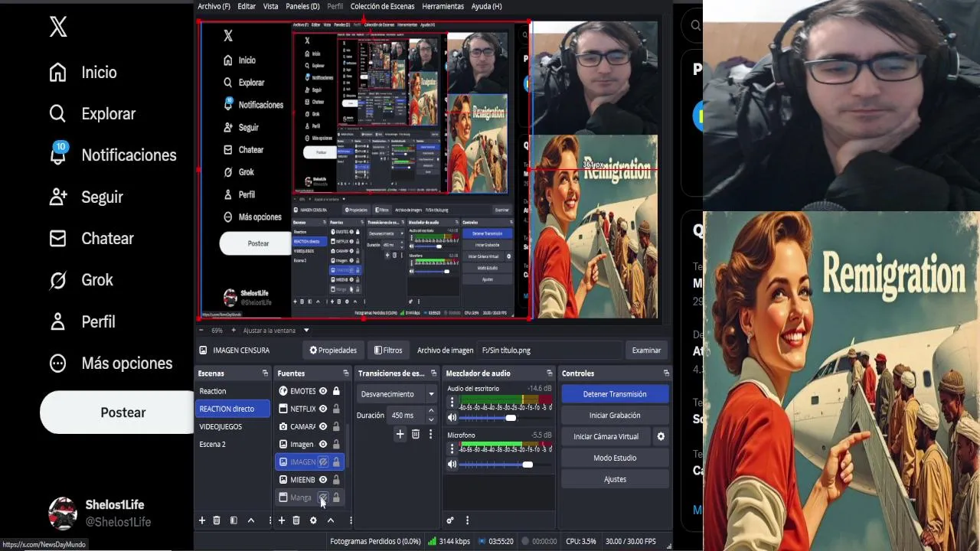
Task: Click Iniciar Grabación button
Action: tap(615, 416)
